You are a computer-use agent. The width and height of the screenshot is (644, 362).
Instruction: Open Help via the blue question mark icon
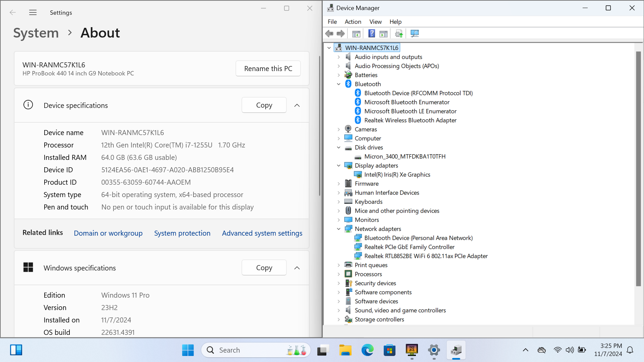pyautogui.click(x=372, y=34)
